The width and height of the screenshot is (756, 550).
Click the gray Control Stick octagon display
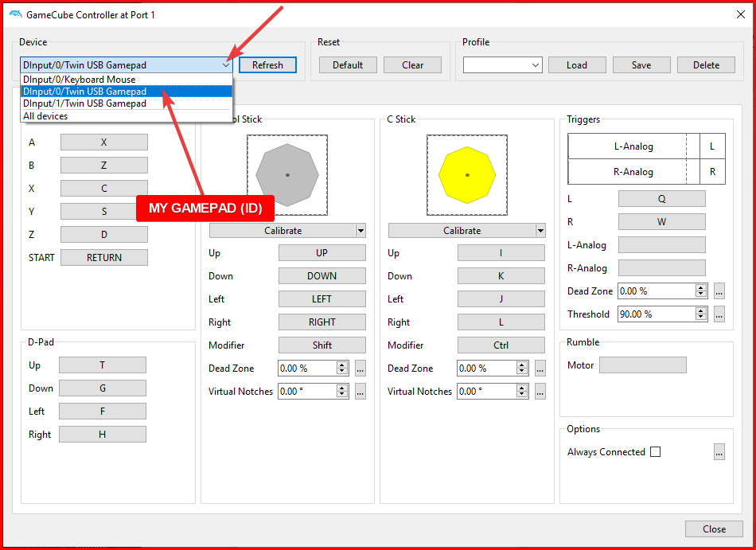(287, 175)
